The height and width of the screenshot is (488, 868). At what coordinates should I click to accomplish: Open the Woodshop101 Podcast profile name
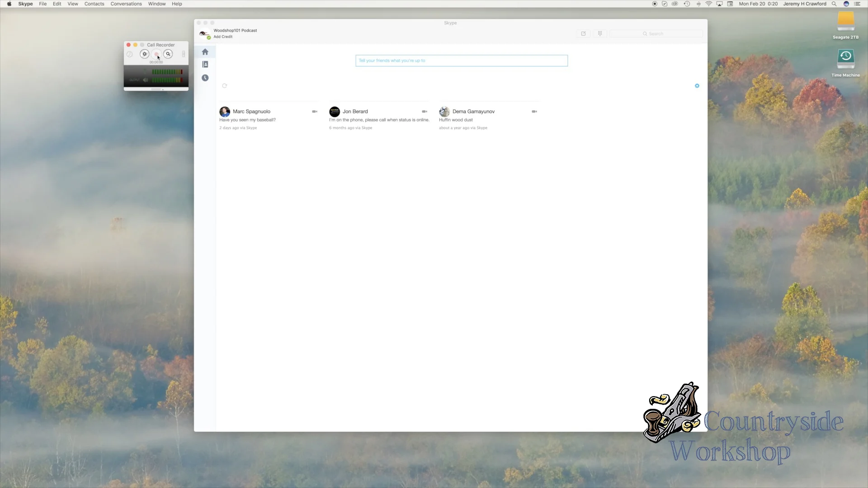click(x=235, y=31)
